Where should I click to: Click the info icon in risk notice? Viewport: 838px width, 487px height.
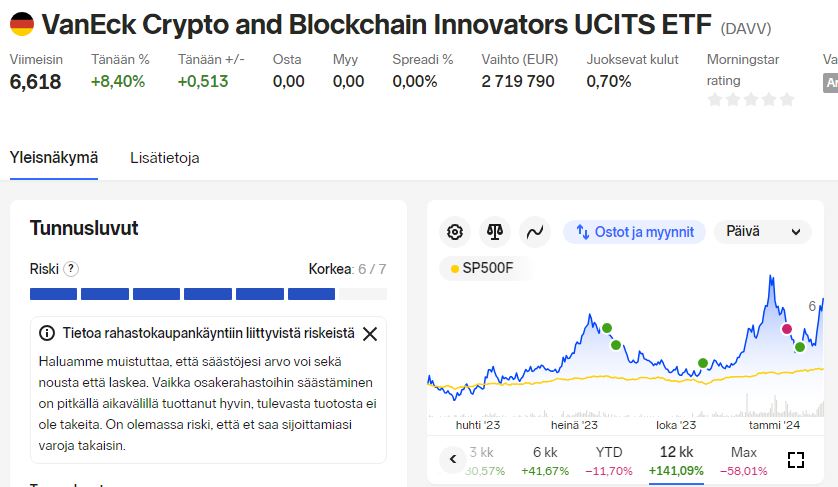tap(47, 334)
